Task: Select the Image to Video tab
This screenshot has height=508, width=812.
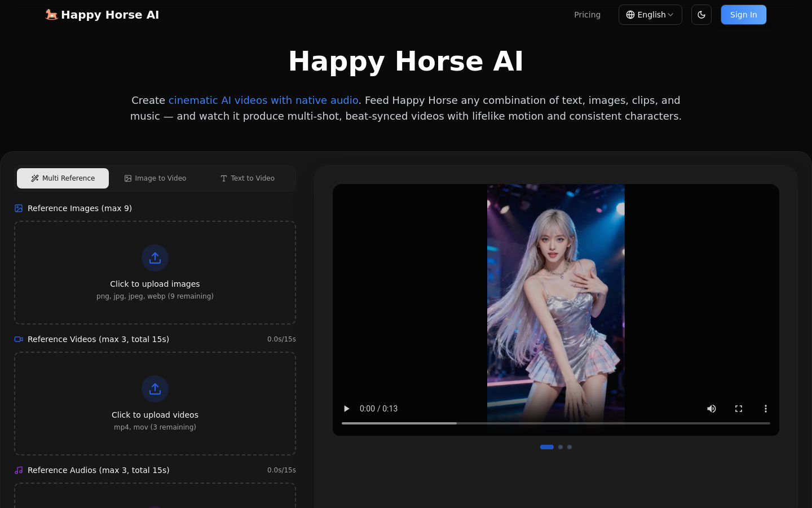Action: click(x=155, y=178)
